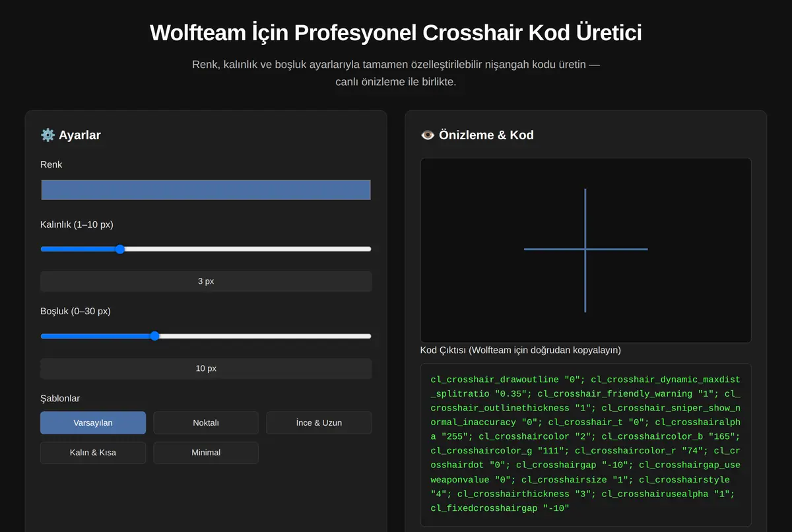Image resolution: width=792 pixels, height=532 pixels.
Task: Choose the İnce & Uzun template
Action: point(319,422)
